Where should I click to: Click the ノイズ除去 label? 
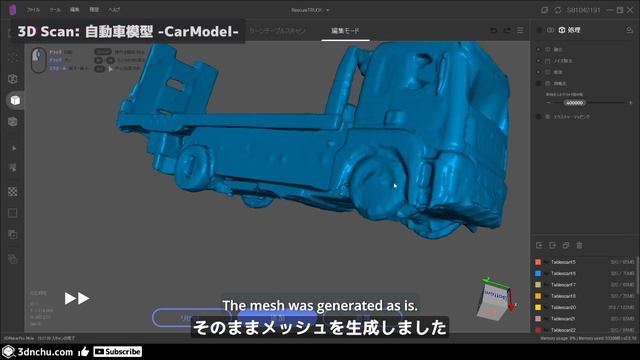coord(563,61)
